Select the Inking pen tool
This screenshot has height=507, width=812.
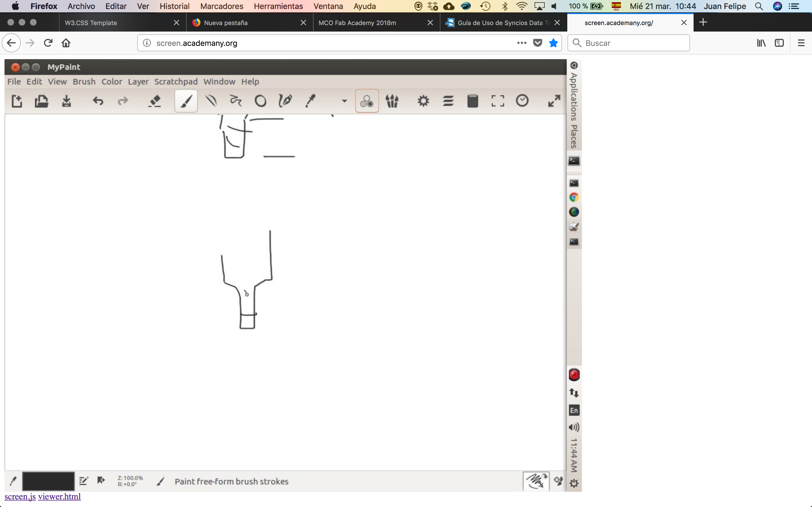click(285, 101)
